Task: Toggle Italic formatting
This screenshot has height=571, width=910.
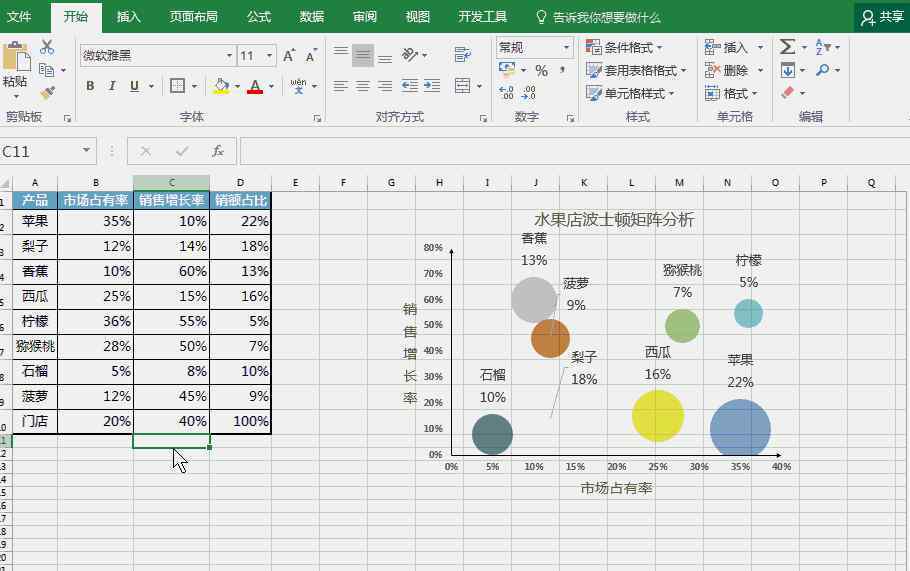Action: pyautogui.click(x=112, y=86)
